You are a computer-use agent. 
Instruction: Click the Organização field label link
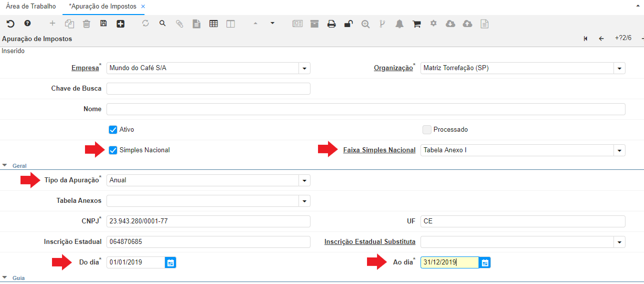[x=393, y=68]
